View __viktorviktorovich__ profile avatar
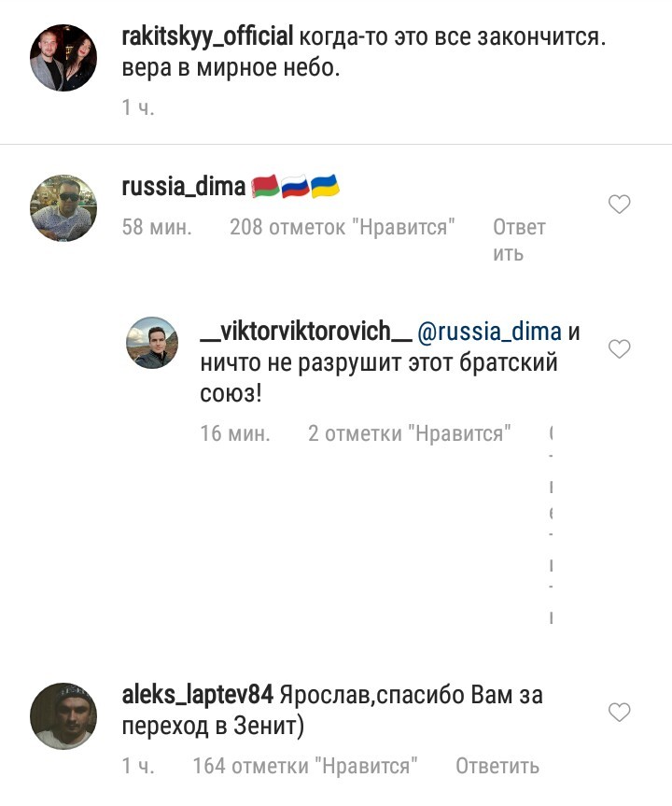Viewport: 672px width, 806px height. (152, 343)
